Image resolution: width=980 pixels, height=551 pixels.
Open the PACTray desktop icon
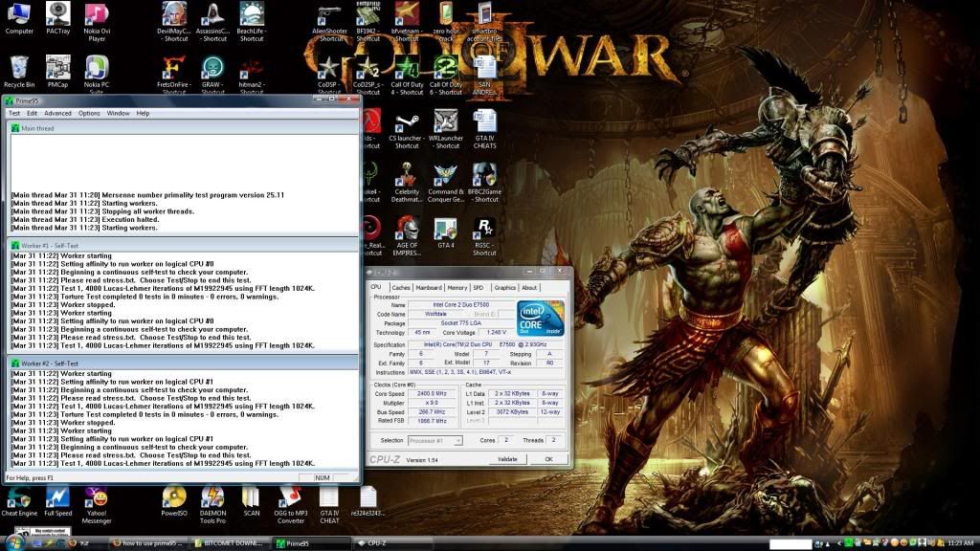point(58,17)
